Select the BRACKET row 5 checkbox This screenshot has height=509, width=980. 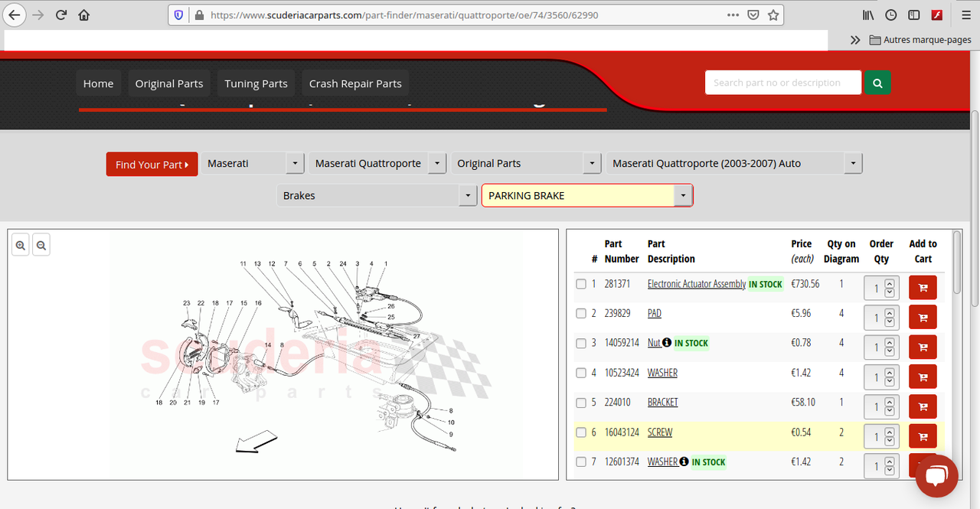tap(581, 403)
